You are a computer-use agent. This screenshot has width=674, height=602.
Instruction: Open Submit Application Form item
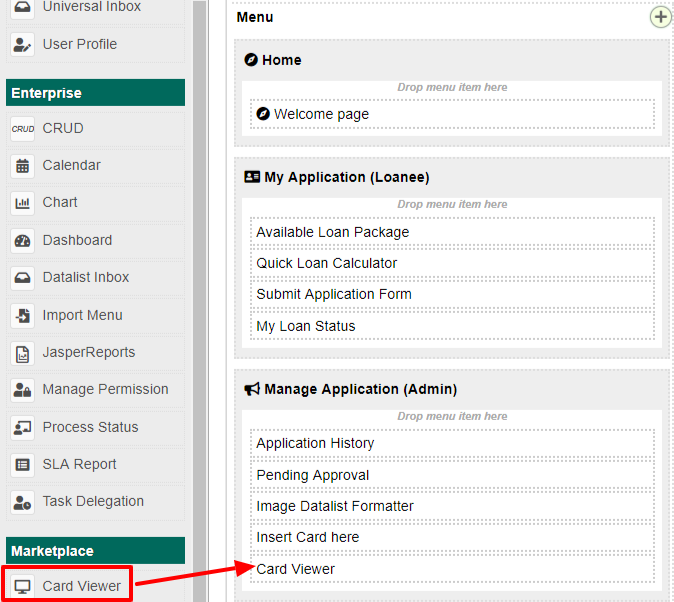(333, 294)
